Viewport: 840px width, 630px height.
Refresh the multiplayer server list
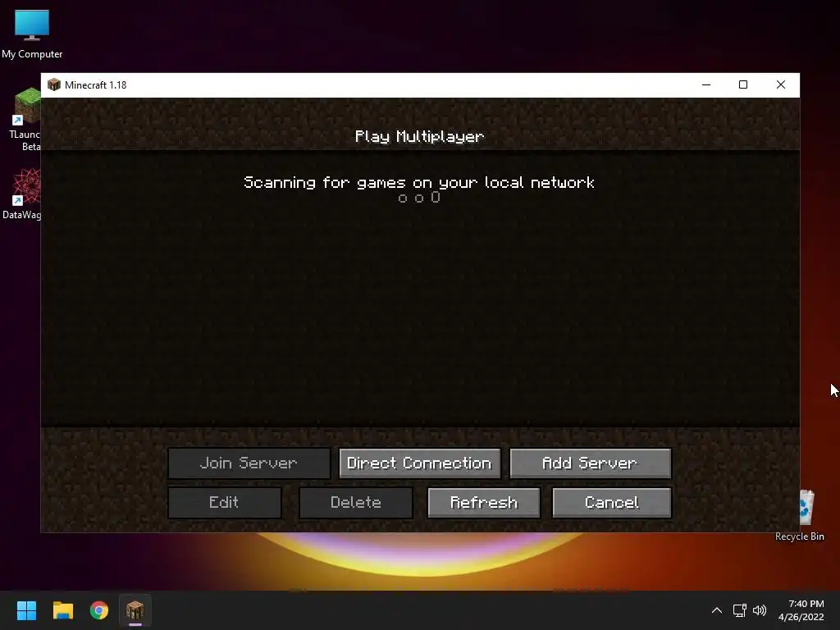(x=484, y=503)
